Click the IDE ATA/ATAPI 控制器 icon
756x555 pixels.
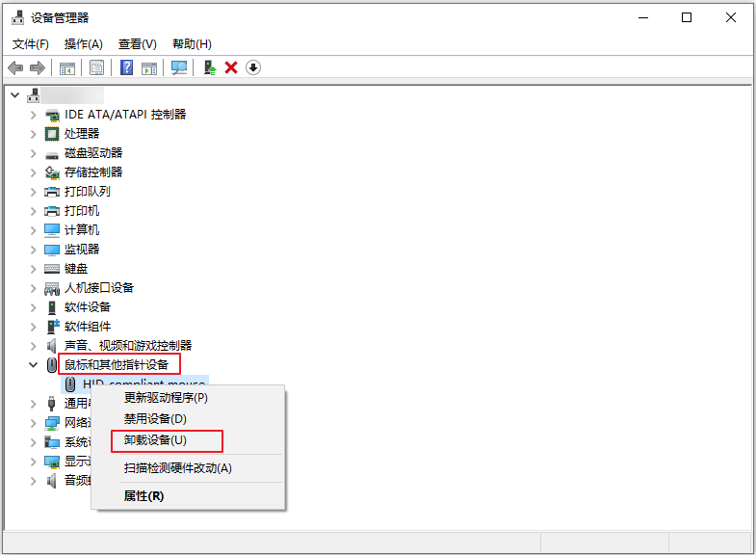tap(52, 115)
